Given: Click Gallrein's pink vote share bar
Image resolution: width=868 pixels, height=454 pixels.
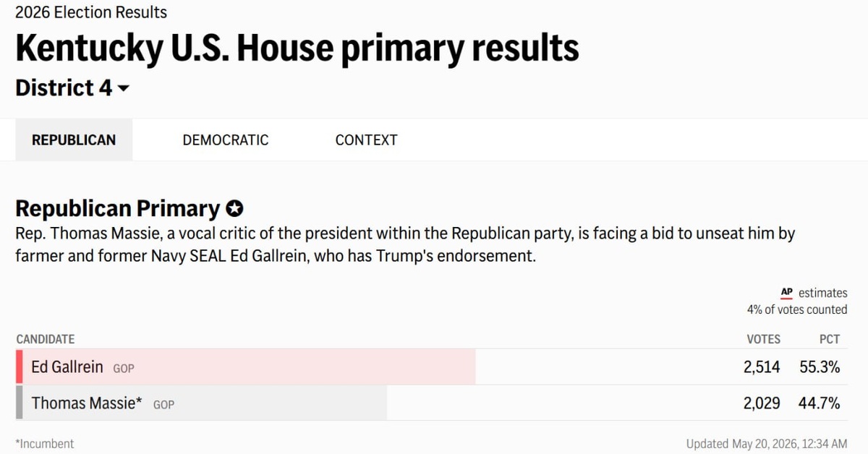Looking at the screenshot, I should [246, 367].
